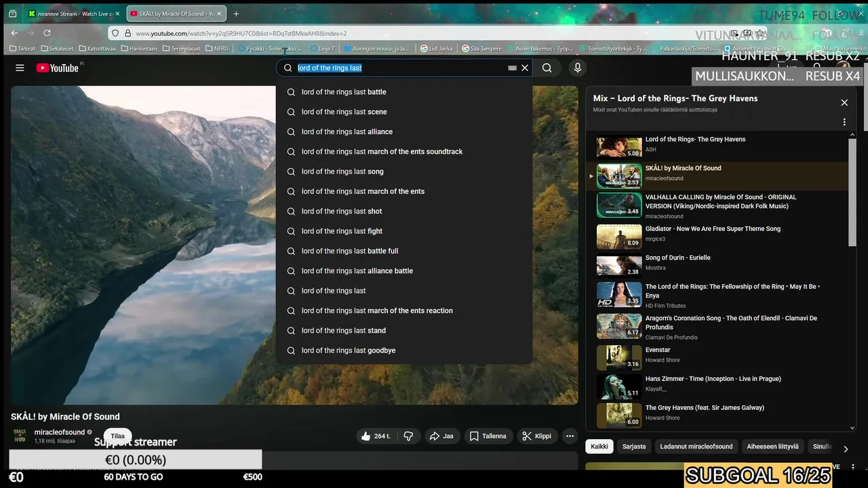Go back in the browser
Screen dimensions: 868x488
[x=14, y=33]
